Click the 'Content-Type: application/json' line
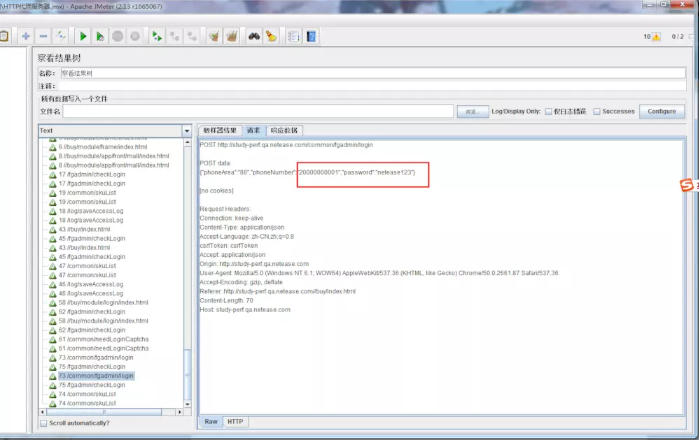Viewport: 699px width, 442px height. tap(242, 227)
